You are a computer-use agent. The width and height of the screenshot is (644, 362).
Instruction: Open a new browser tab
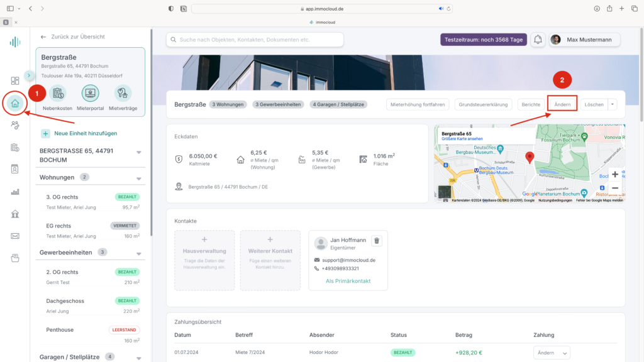pyautogui.click(x=622, y=8)
